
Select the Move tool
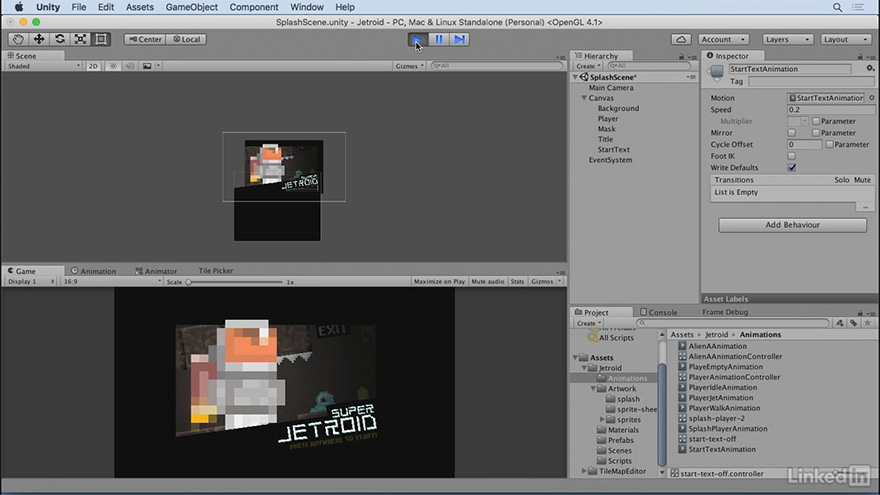click(x=39, y=39)
